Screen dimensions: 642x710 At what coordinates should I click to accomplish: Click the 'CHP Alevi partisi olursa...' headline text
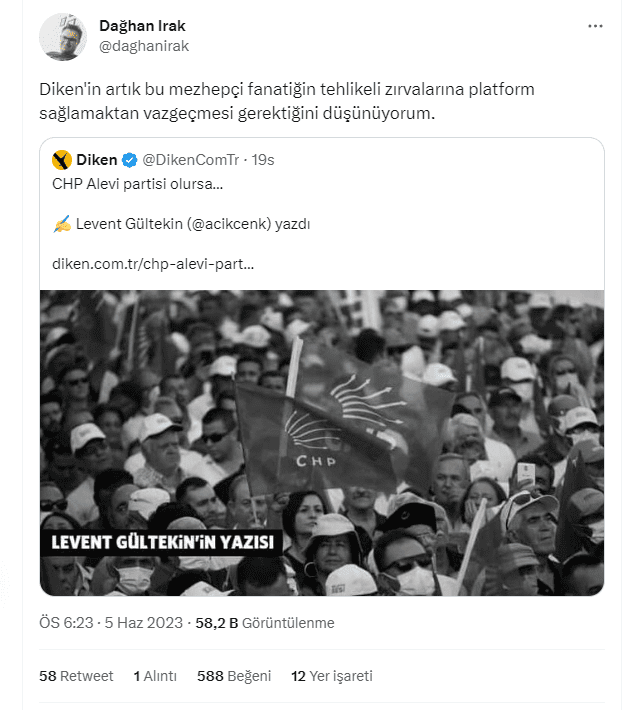137,184
